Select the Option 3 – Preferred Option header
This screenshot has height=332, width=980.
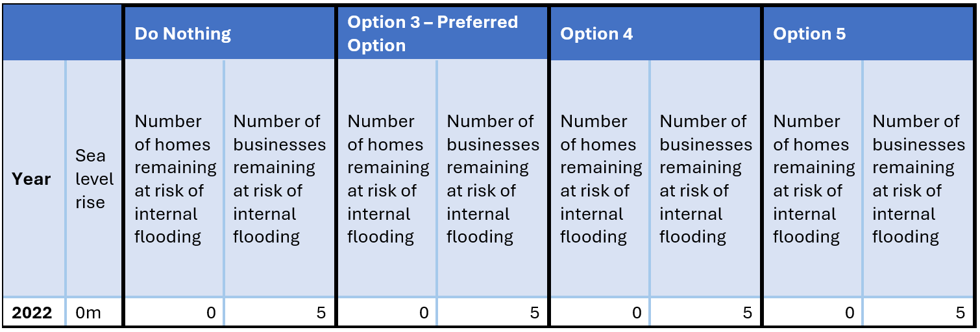click(x=432, y=34)
